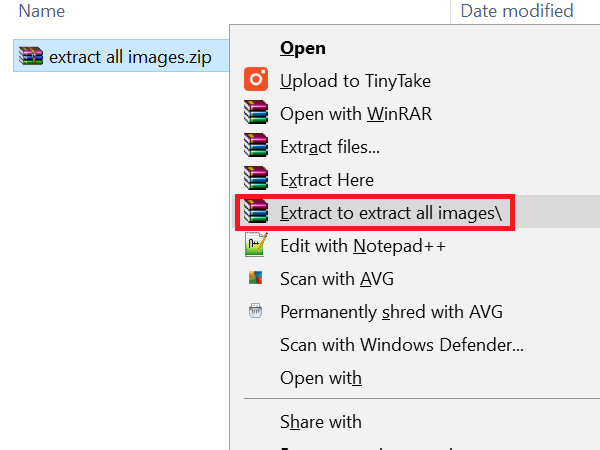The height and width of the screenshot is (450, 600).
Task: Select Extract files... option
Action: point(330,146)
